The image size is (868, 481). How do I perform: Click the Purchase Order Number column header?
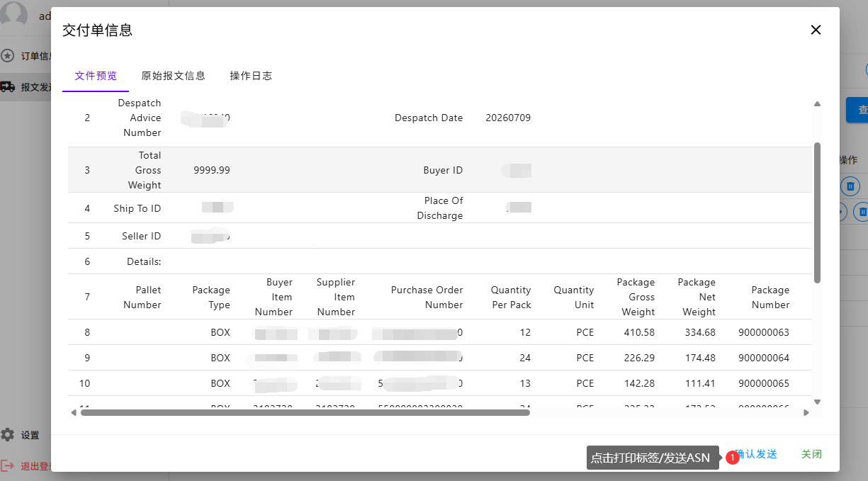(x=427, y=297)
